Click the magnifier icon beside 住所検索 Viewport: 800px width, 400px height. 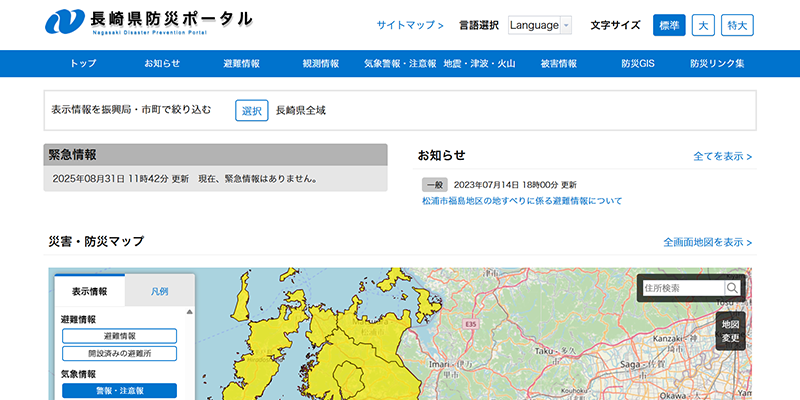[x=732, y=288]
